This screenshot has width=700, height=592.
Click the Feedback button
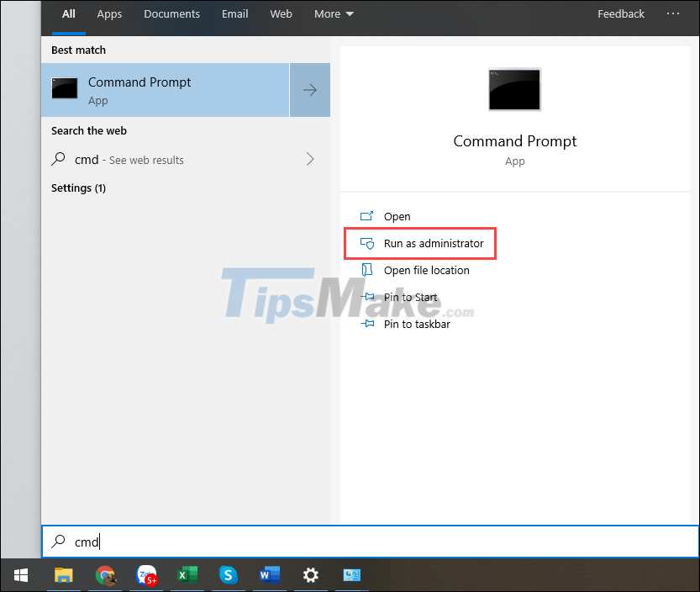coord(621,13)
